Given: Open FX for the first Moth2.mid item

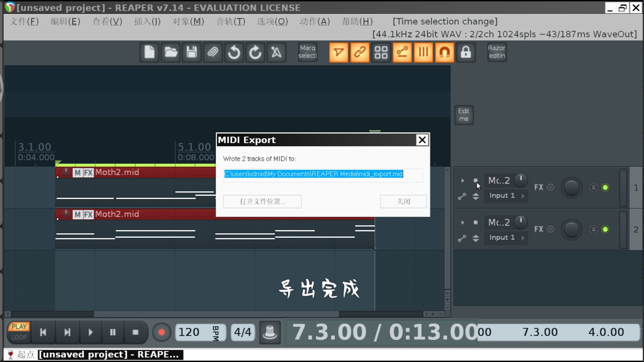Looking at the screenshot, I should pyautogui.click(x=88, y=173).
